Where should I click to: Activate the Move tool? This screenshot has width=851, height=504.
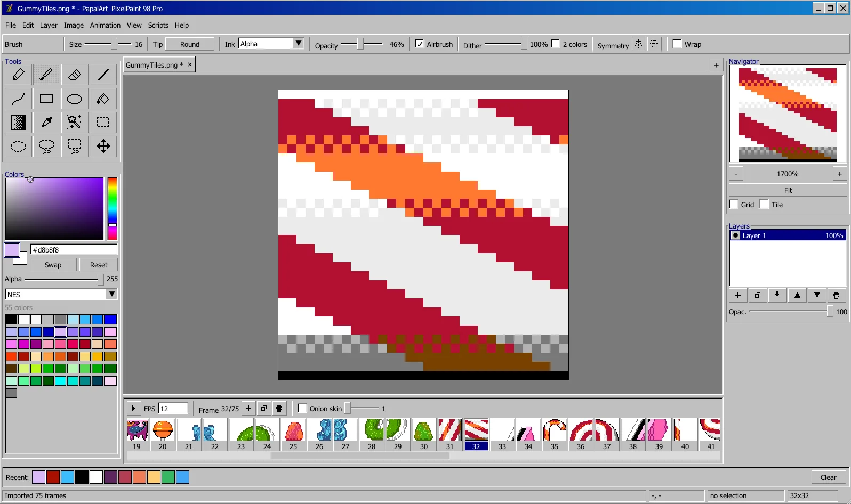pos(103,147)
